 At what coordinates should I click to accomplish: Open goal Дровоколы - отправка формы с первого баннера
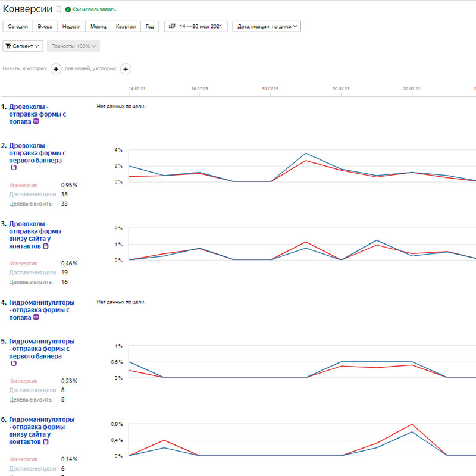37,153
